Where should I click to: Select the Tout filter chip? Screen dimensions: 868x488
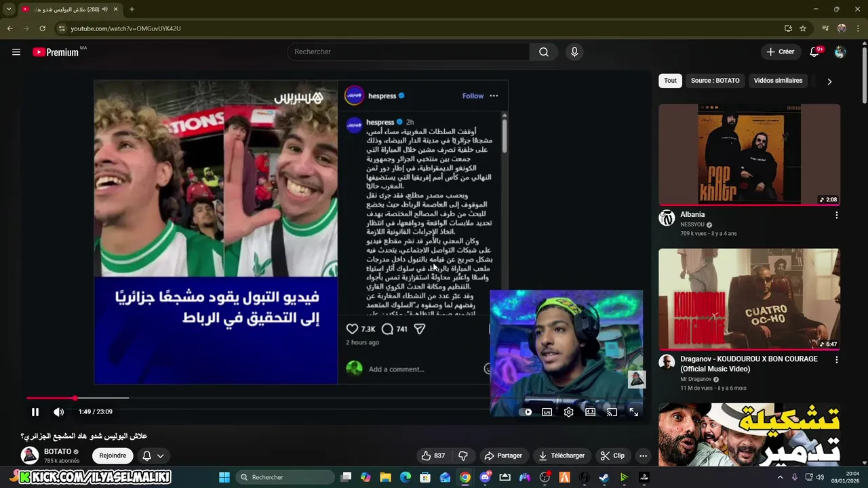670,81
